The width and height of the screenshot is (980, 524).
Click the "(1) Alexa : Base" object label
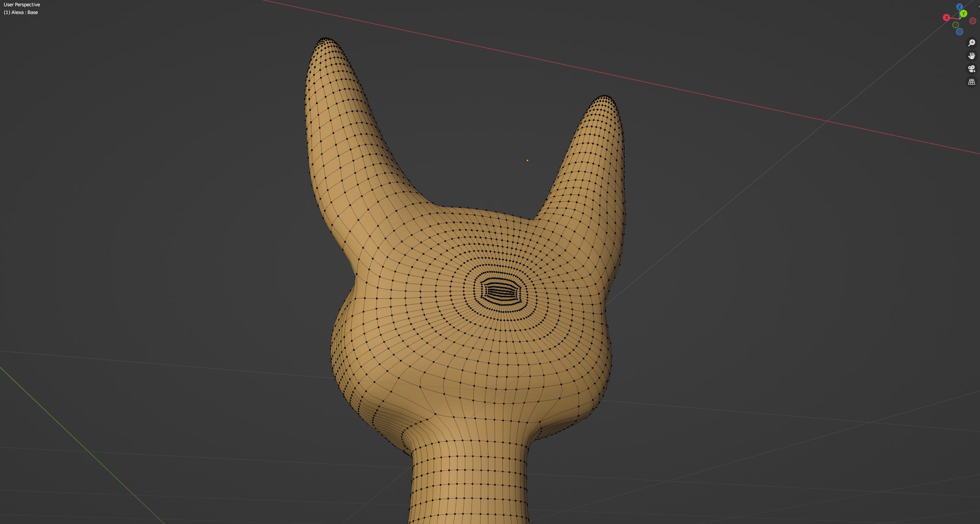[x=21, y=12]
